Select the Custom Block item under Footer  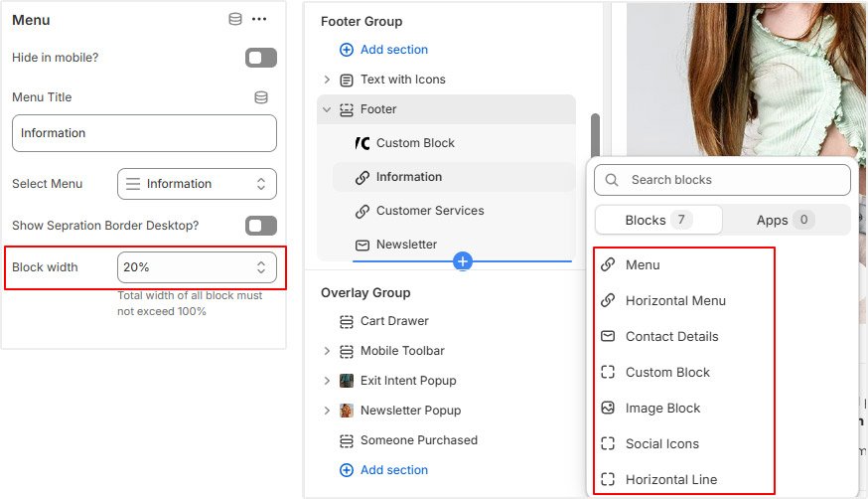pos(415,143)
